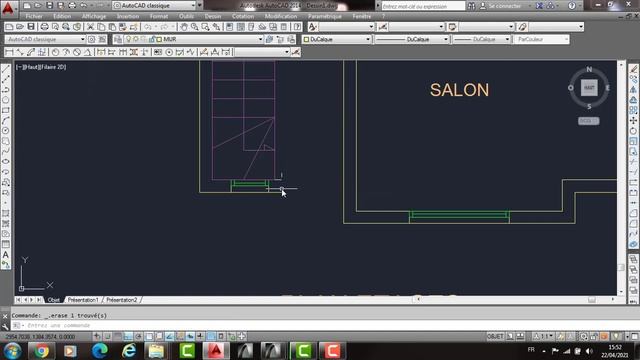Screen dimensions: 640x360
Task: Open the DuCalque lineweight dropdown
Action: 482,39
